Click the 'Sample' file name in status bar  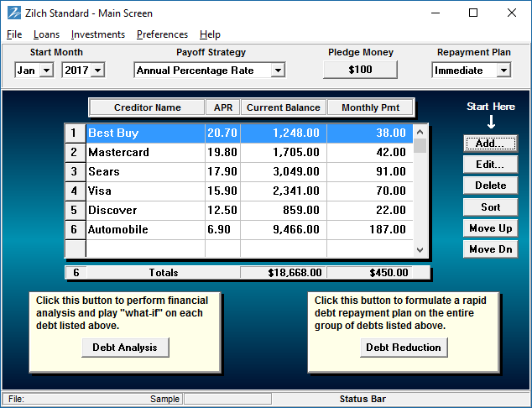tap(164, 399)
